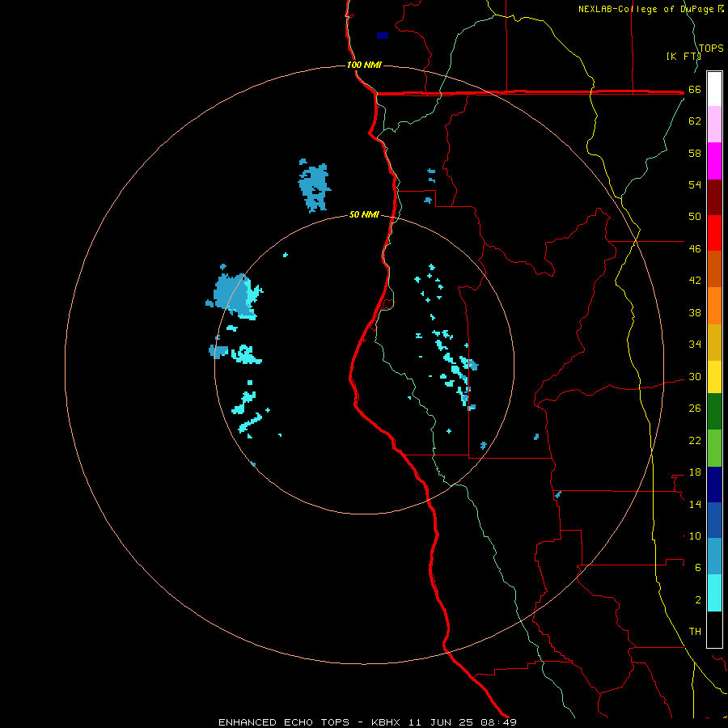The width and height of the screenshot is (728, 728).
Task: Select the magenta legend color block
Action: pyautogui.click(x=714, y=161)
